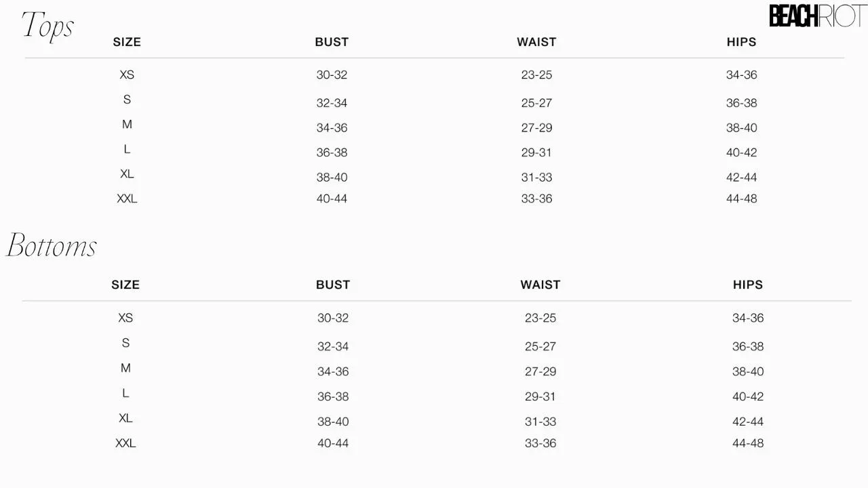Click the XXL size label under Tops
The image size is (868, 488).
[127, 199]
